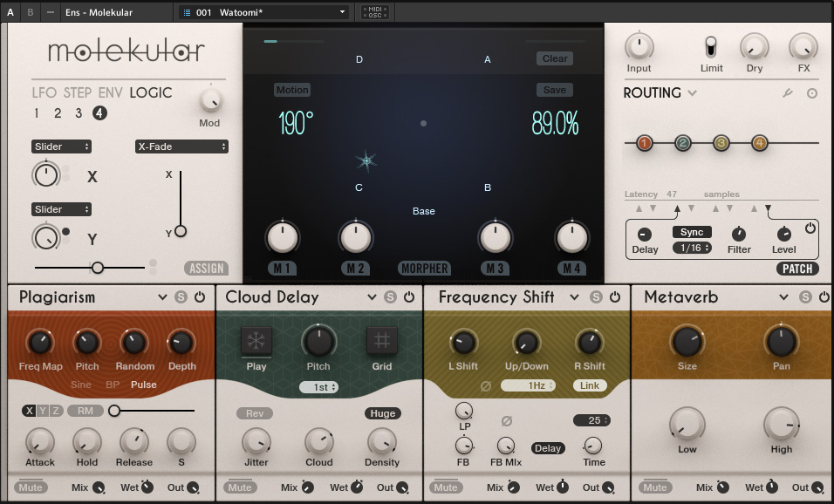This screenshot has height=504, width=834.
Task: Click the Time value field showing 25
Action: coord(591,420)
